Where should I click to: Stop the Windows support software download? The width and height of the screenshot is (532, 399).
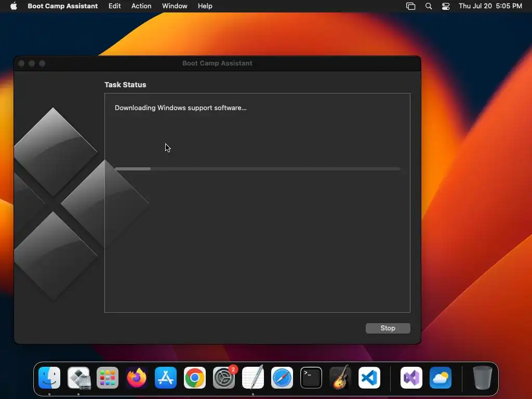388,328
